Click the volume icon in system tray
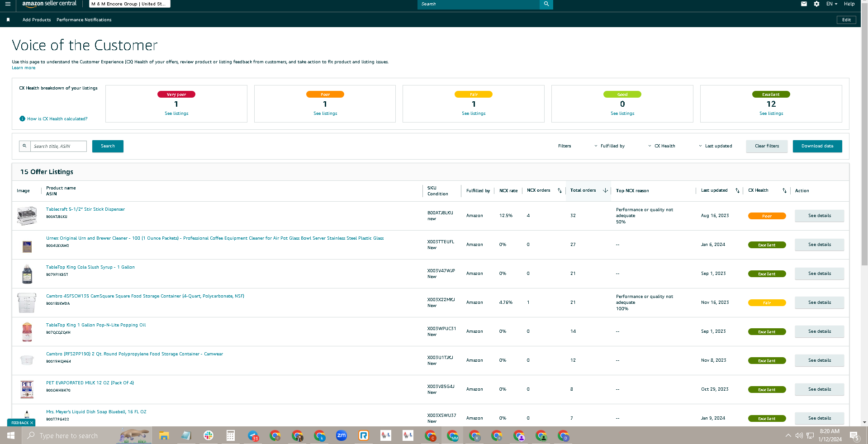 tap(799, 435)
